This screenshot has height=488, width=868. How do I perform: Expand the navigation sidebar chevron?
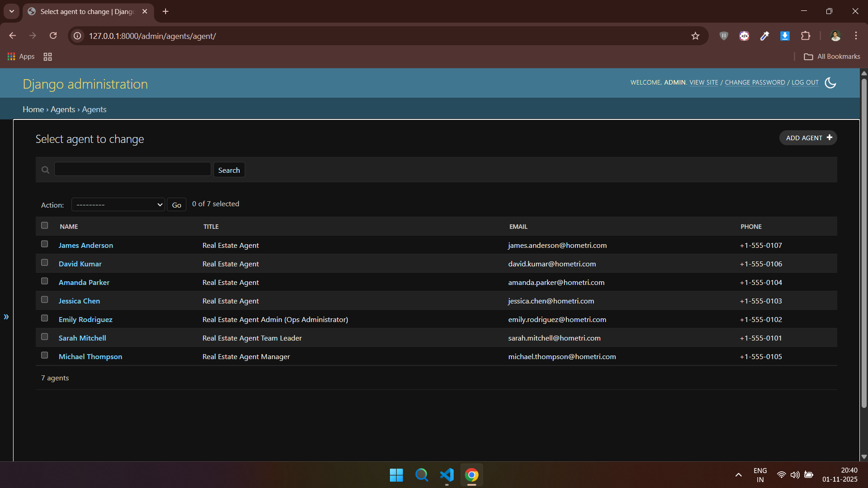[6, 317]
